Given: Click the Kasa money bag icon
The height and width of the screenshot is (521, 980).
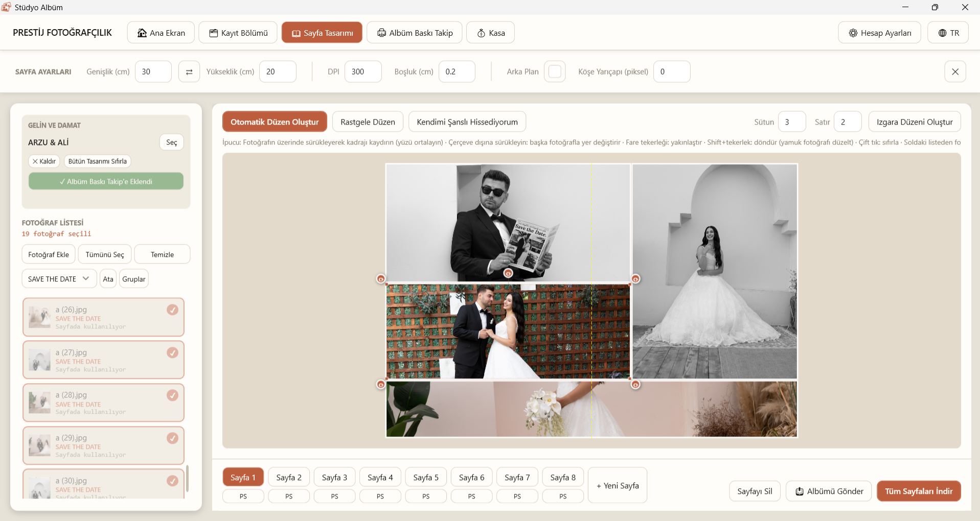Looking at the screenshot, I should (481, 33).
